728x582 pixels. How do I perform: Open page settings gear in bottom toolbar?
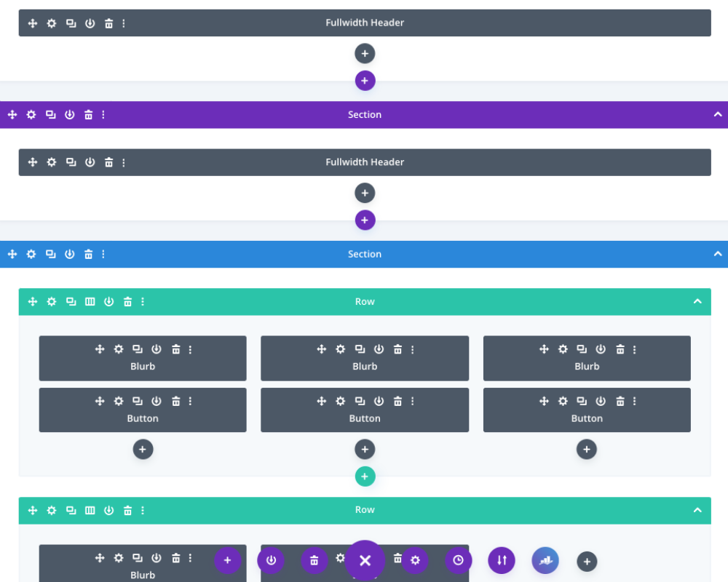click(415, 560)
